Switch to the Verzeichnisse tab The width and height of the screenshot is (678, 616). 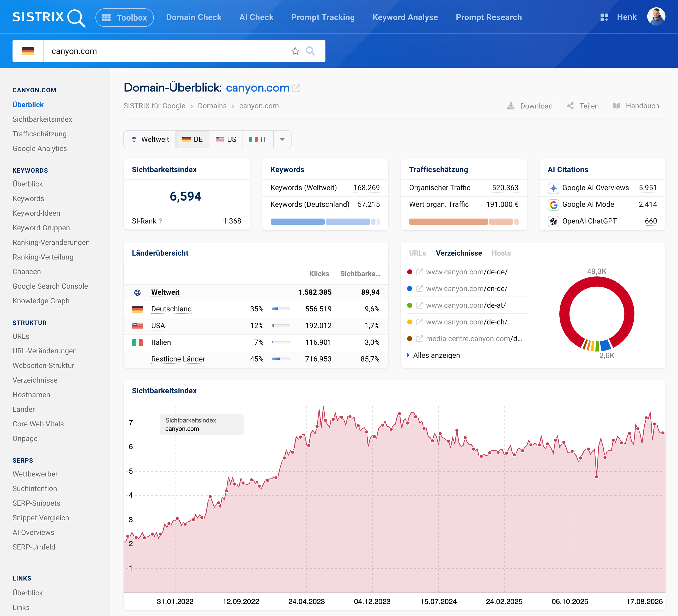tap(459, 253)
